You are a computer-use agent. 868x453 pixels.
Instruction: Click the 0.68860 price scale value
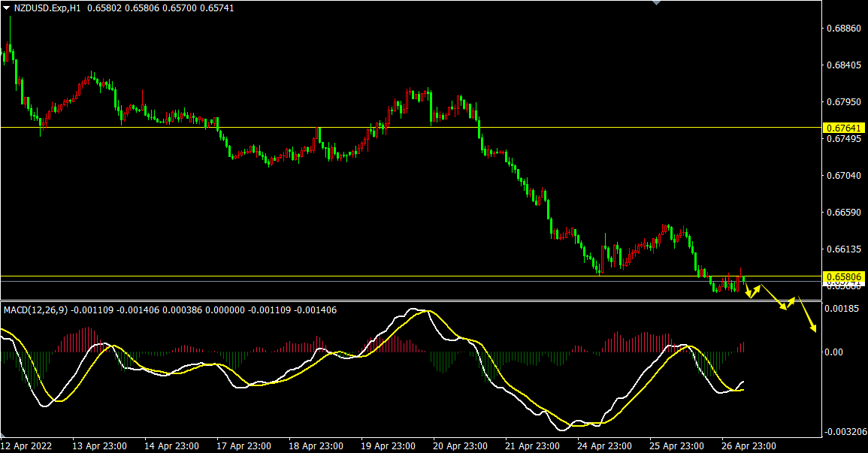(843, 29)
